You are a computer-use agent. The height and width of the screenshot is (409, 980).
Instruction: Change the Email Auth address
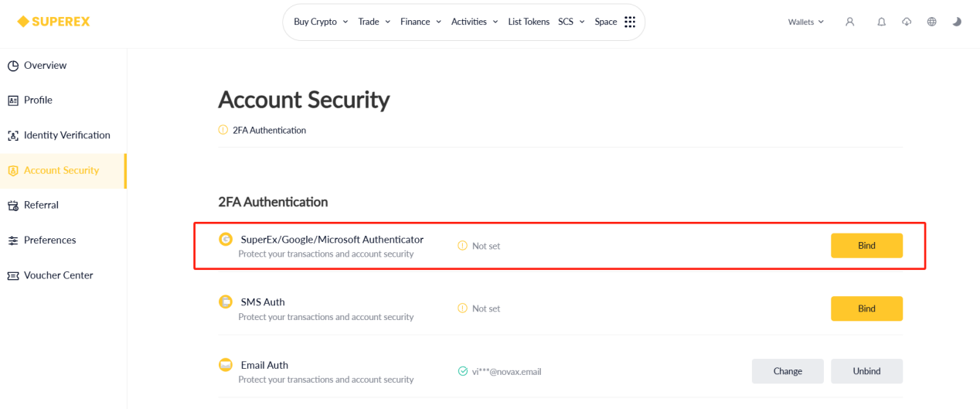click(x=788, y=371)
